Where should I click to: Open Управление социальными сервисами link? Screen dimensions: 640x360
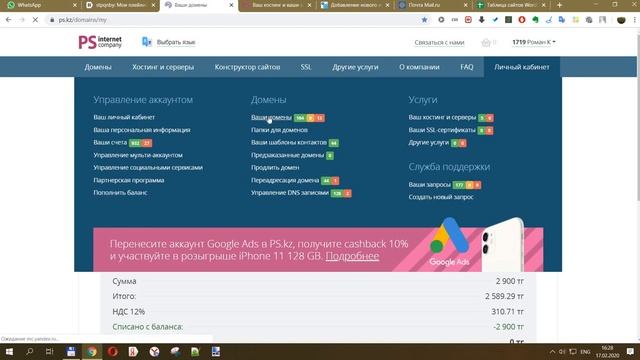click(x=148, y=167)
